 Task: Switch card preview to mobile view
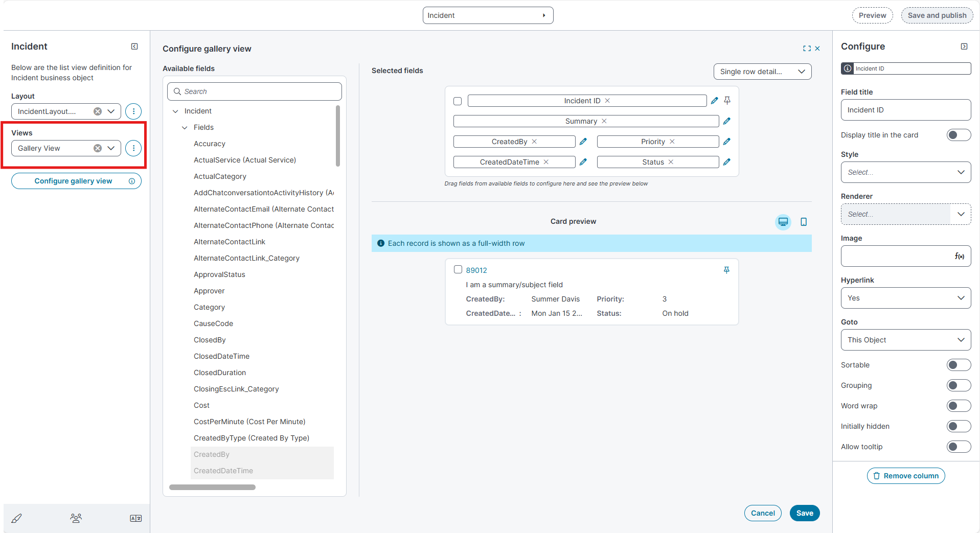[x=803, y=222]
